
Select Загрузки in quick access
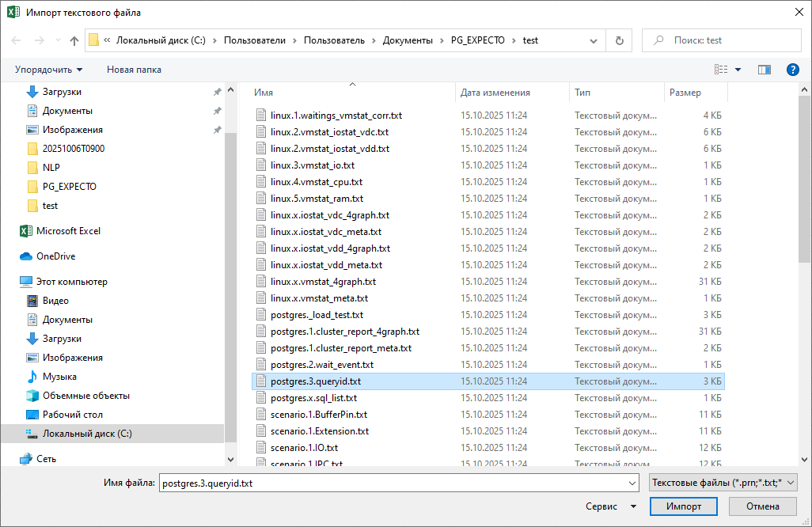coord(62,92)
